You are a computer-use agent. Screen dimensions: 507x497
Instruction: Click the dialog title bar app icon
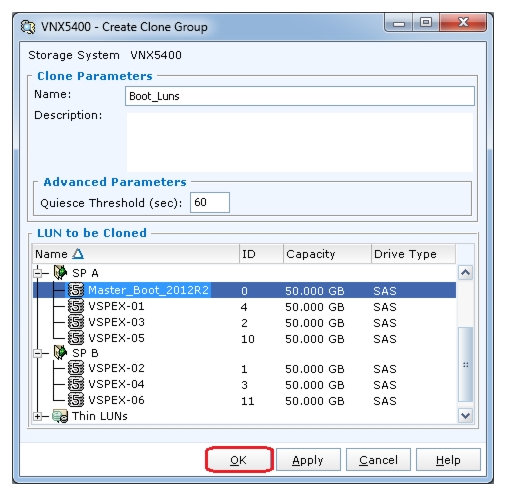coord(28,27)
